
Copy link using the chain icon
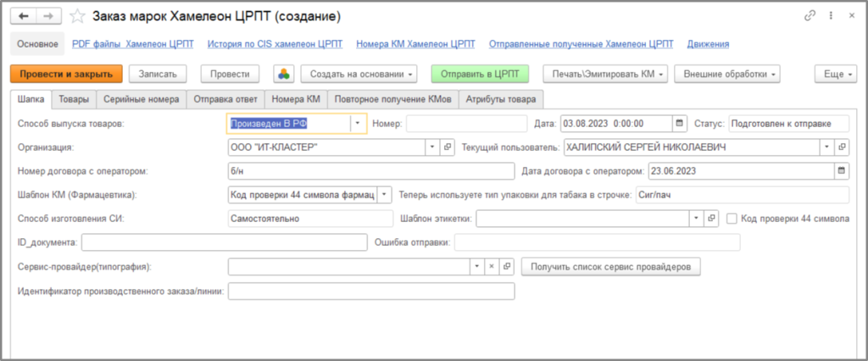click(809, 15)
